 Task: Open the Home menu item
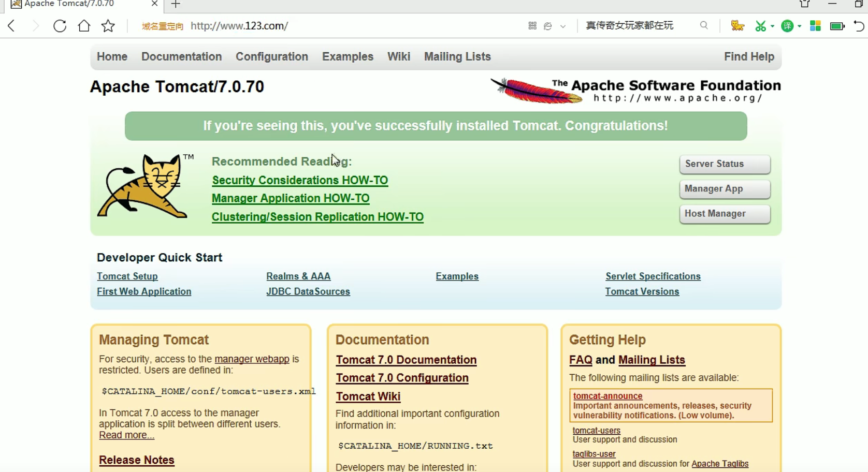pos(112,56)
